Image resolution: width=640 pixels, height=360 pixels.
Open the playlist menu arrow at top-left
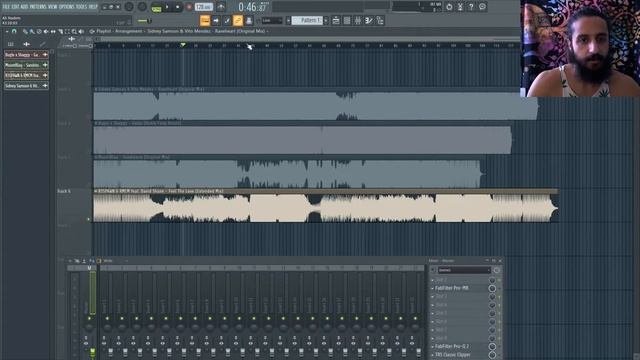click(x=7, y=31)
